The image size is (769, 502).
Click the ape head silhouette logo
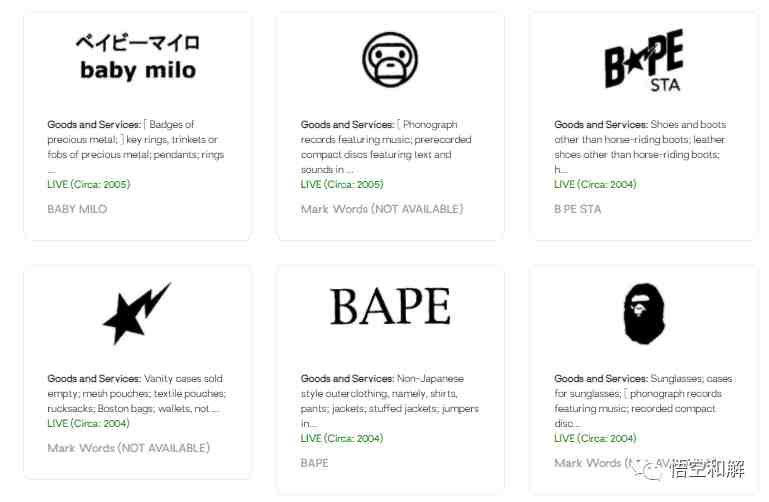(x=644, y=313)
